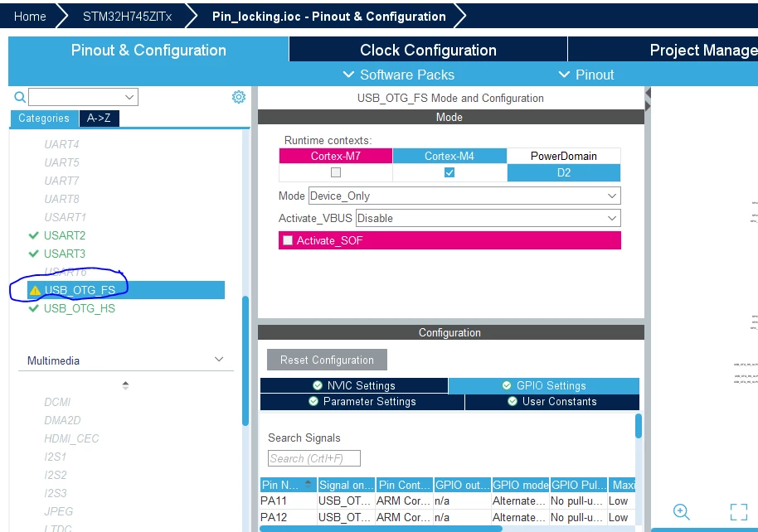The image size is (758, 532).
Task: Open the gear settings icon above categories
Action: click(x=239, y=97)
